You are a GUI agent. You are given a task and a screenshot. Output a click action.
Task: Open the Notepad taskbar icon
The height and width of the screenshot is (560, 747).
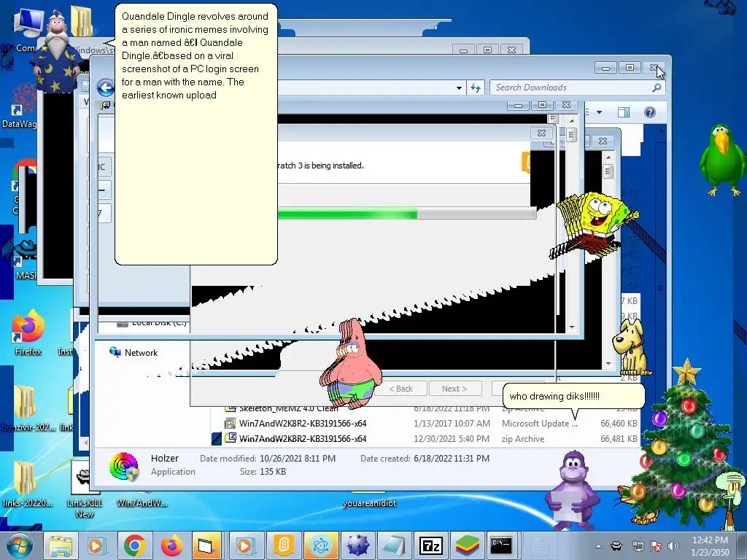(x=395, y=545)
